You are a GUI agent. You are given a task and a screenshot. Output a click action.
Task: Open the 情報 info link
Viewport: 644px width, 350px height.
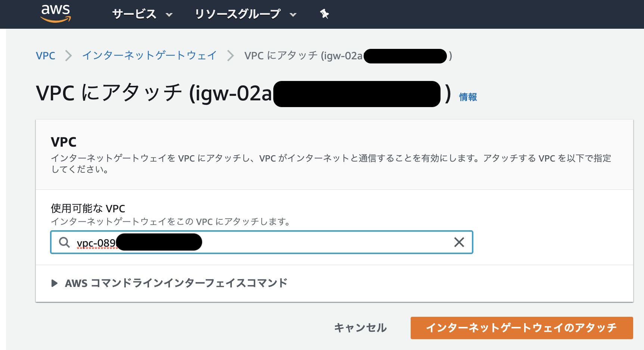(468, 97)
